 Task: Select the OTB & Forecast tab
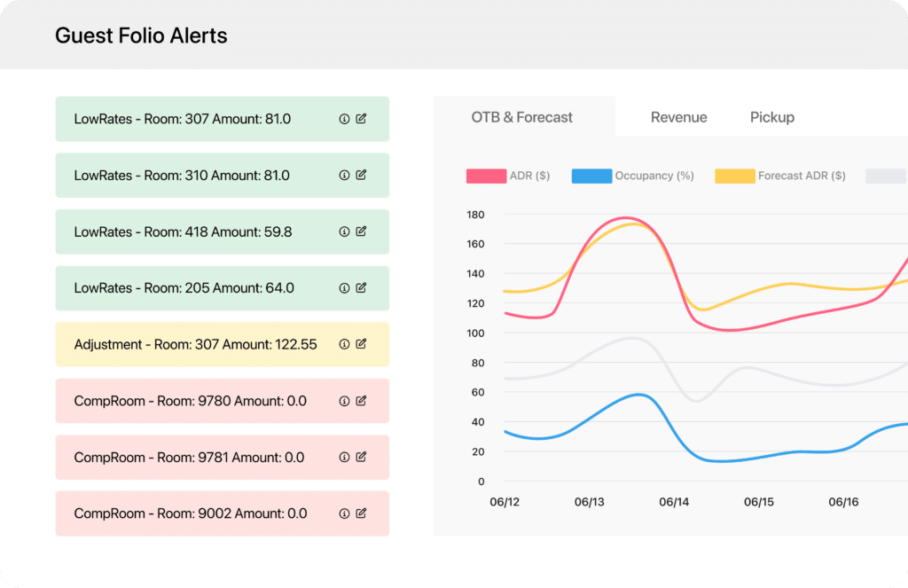coord(521,117)
